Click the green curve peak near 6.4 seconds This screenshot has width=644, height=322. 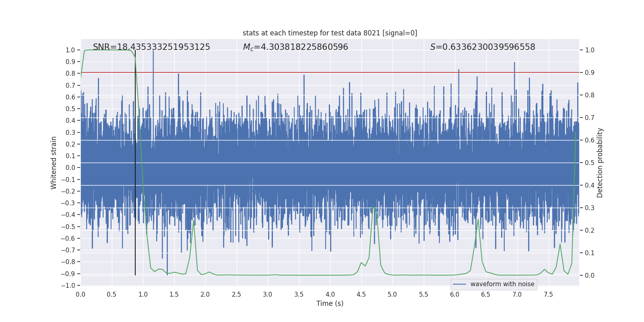point(478,219)
